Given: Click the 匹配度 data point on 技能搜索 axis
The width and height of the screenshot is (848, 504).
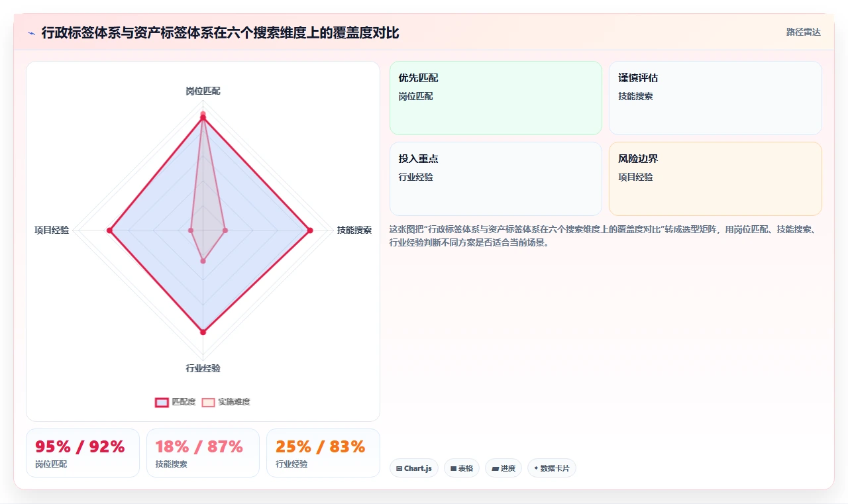Looking at the screenshot, I should point(309,230).
